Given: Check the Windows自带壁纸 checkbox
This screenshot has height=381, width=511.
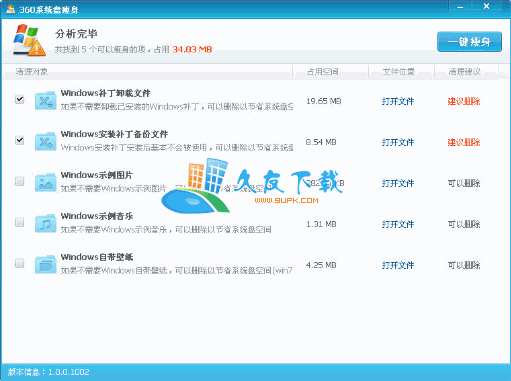Looking at the screenshot, I should click(x=20, y=263).
